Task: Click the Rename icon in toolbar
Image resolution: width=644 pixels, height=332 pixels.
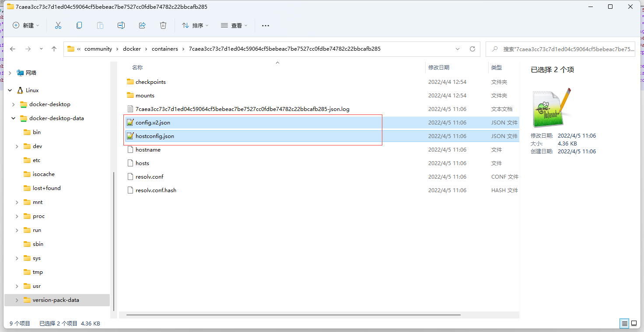Action: 121,25
